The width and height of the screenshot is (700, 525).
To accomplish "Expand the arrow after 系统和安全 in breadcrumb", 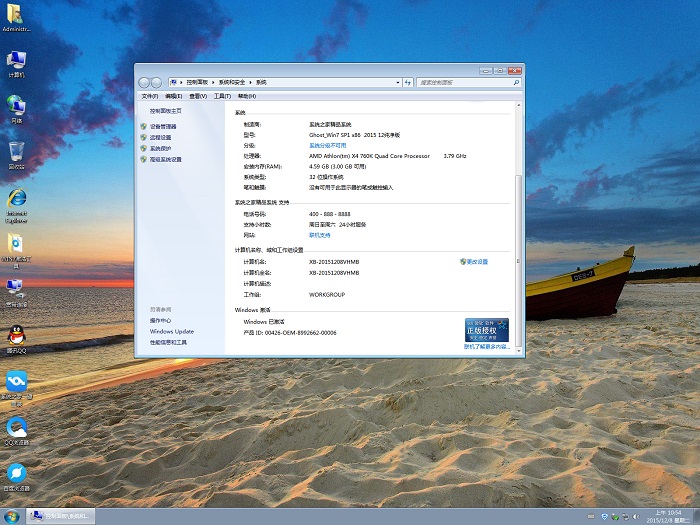I will (x=250, y=82).
